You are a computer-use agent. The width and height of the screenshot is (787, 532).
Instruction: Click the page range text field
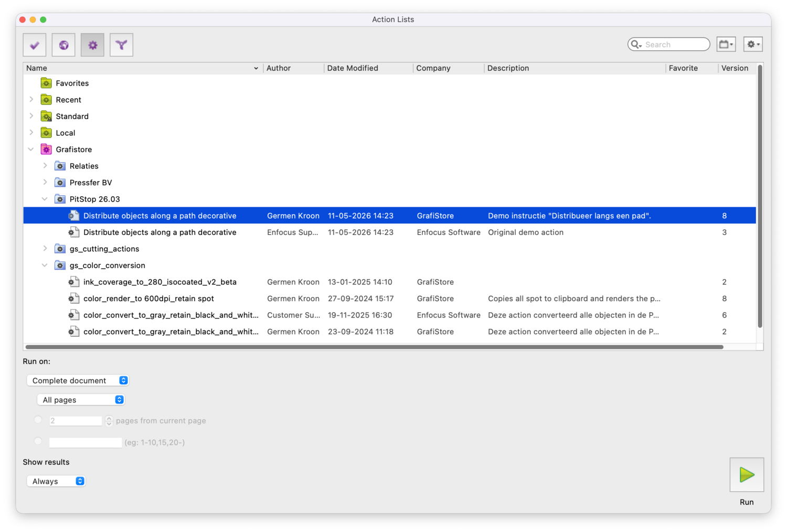(86, 442)
